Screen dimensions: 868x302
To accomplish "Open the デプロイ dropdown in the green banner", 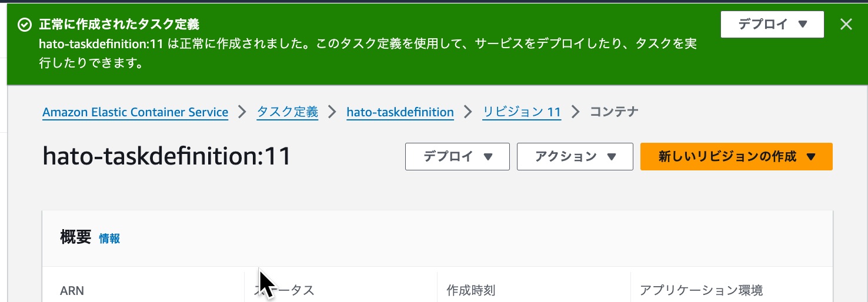I will pos(772,24).
